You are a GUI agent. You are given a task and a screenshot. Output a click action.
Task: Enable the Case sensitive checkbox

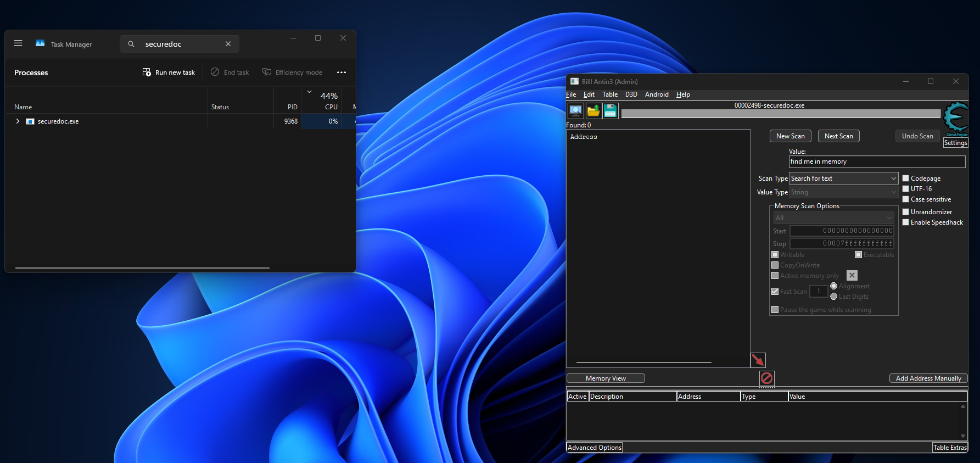click(906, 199)
